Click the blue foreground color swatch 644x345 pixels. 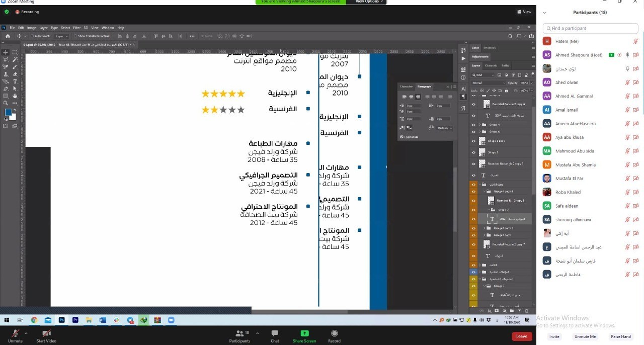8,112
